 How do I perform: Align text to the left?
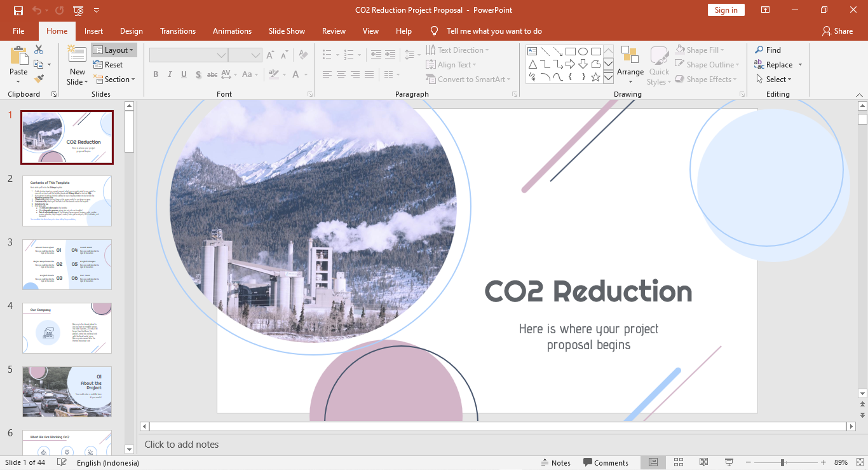click(x=327, y=74)
